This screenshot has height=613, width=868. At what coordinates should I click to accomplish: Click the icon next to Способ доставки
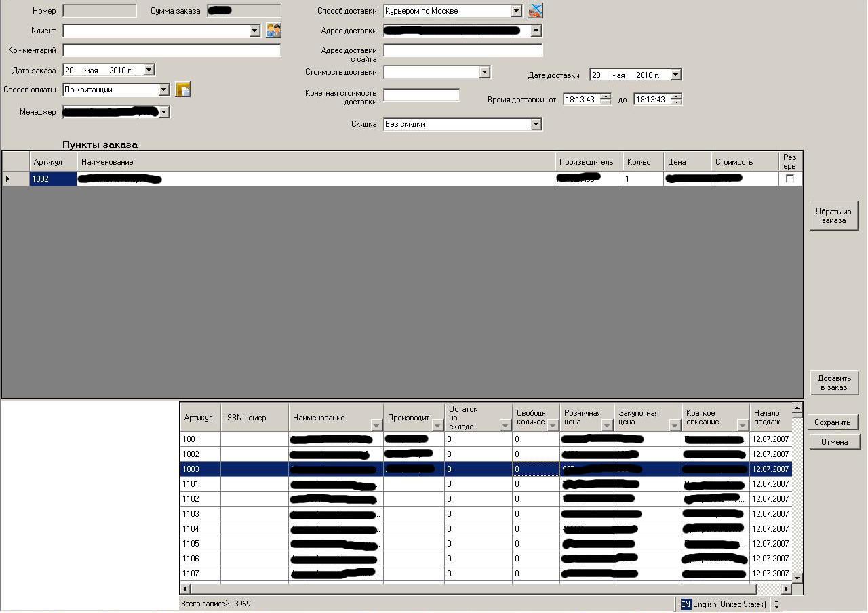536,11
